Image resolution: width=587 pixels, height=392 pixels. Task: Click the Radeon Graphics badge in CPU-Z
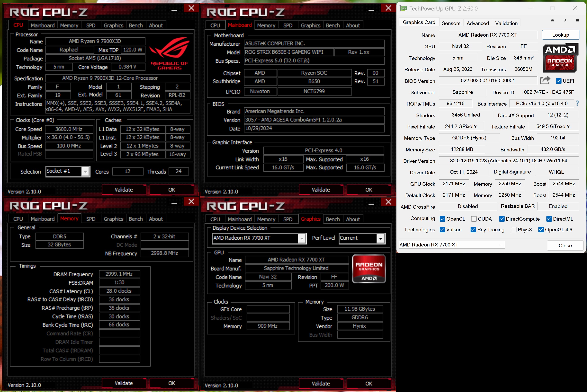click(x=369, y=269)
